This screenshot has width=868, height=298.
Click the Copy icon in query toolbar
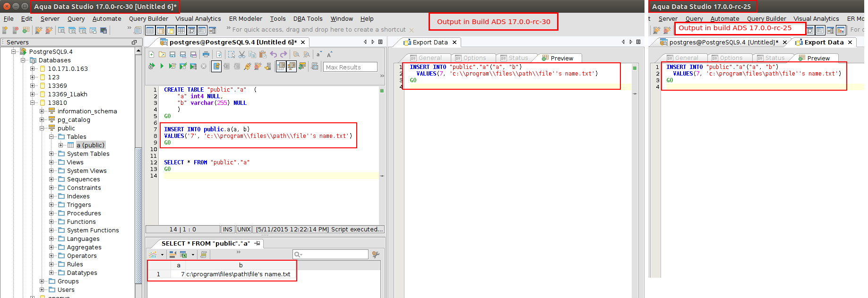point(252,54)
